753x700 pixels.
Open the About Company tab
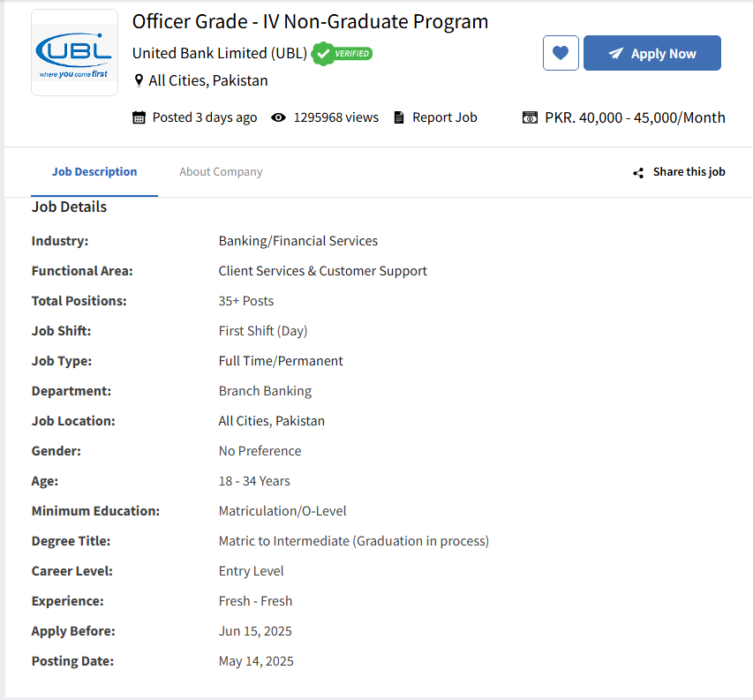(221, 172)
